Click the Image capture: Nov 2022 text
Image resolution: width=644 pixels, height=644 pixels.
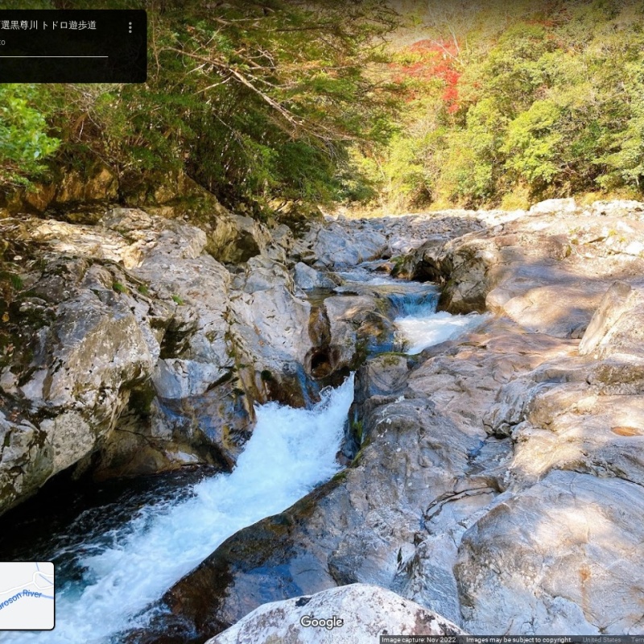click(x=419, y=640)
